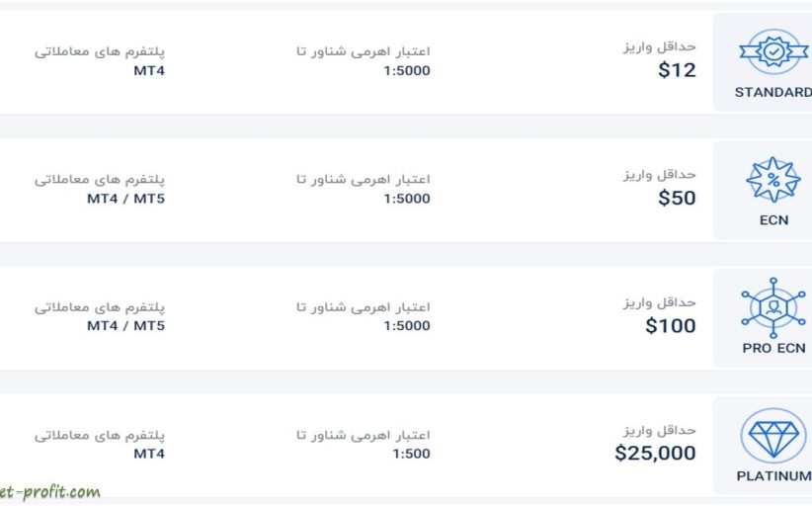Click the STANDARD row 1:5000 leverage value
The width and height of the screenshot is (812, 506).
[x=407, y=70]
